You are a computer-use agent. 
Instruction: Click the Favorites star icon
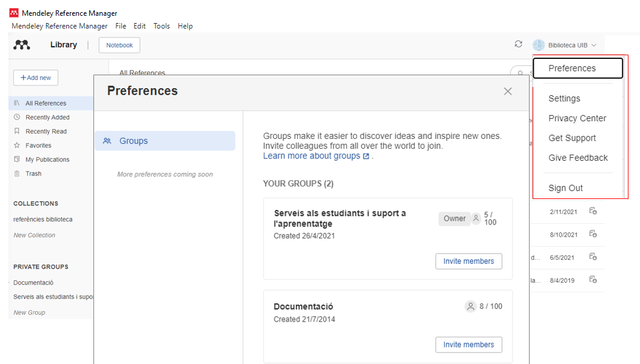pos(17,145)
